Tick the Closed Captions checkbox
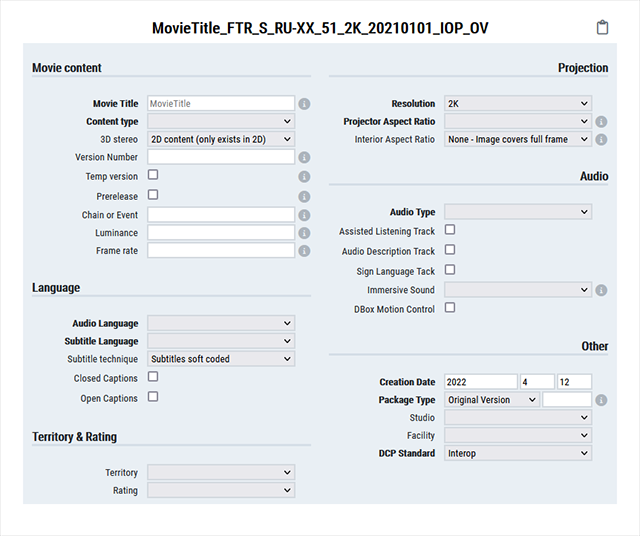640x536 pixels. click(153, 377)
